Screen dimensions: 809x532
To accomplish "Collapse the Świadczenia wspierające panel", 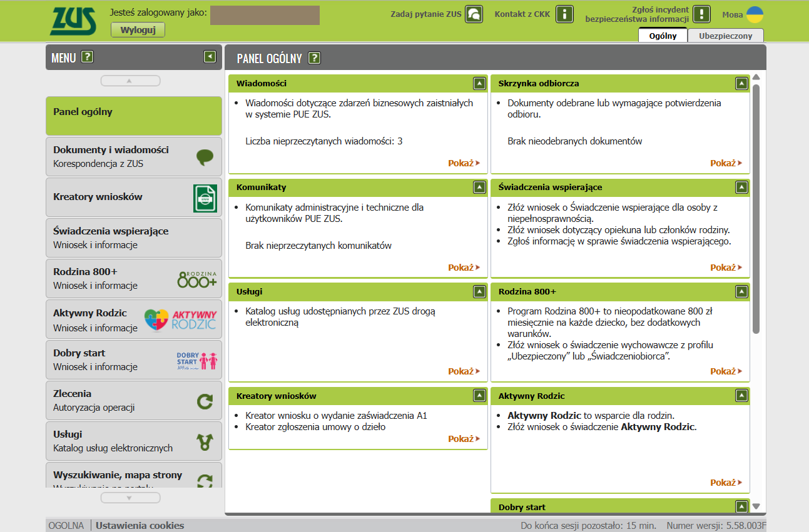I will (741, 187).
